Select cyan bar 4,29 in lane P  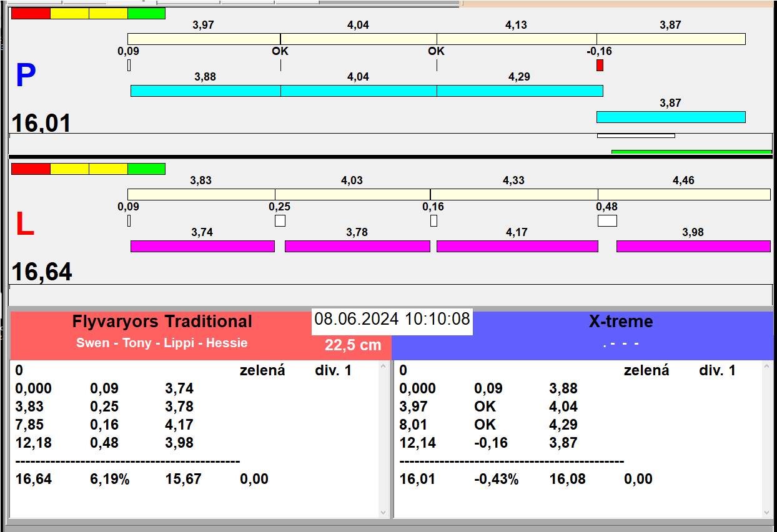pos(520,91)
